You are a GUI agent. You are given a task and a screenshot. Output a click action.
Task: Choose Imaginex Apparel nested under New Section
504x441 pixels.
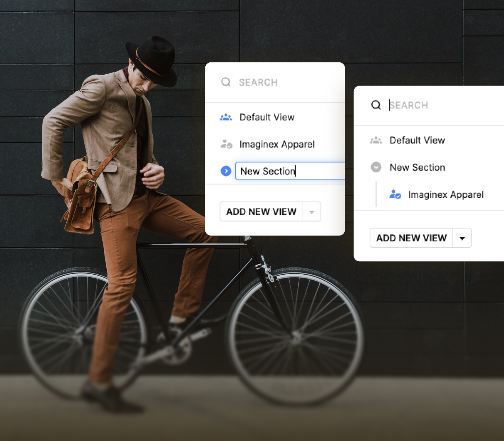click(x=446, y=195)
